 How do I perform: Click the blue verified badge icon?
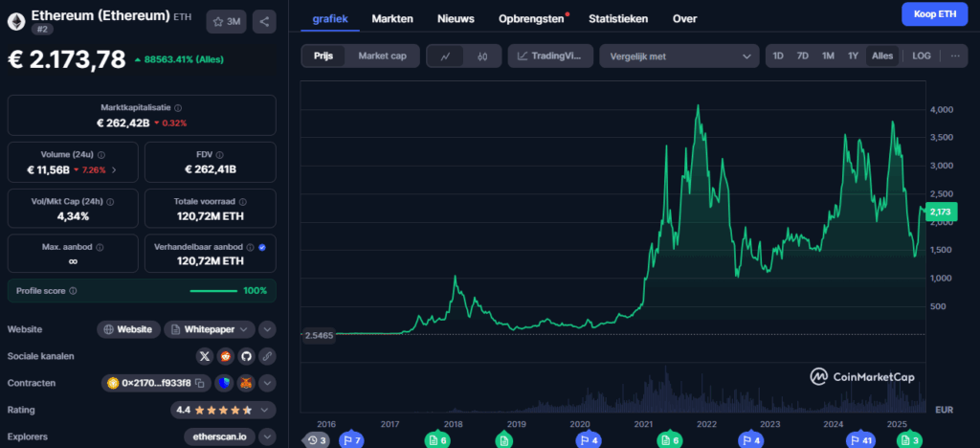tap(262, 247)
